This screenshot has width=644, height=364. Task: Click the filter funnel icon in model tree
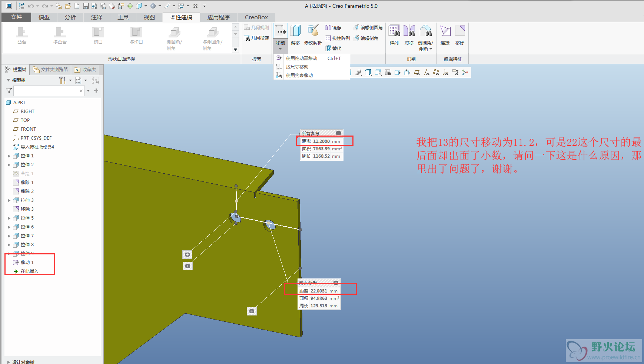(x=9, y=91)
